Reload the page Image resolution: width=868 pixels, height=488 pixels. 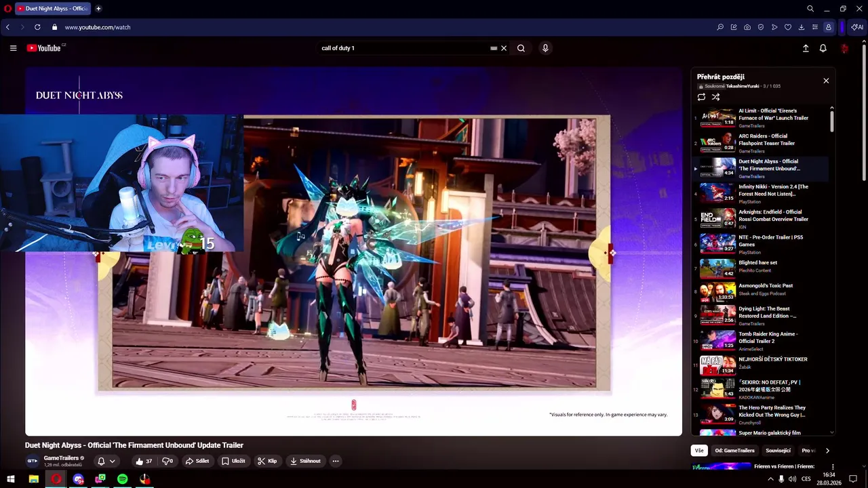[x=37, y=27]
